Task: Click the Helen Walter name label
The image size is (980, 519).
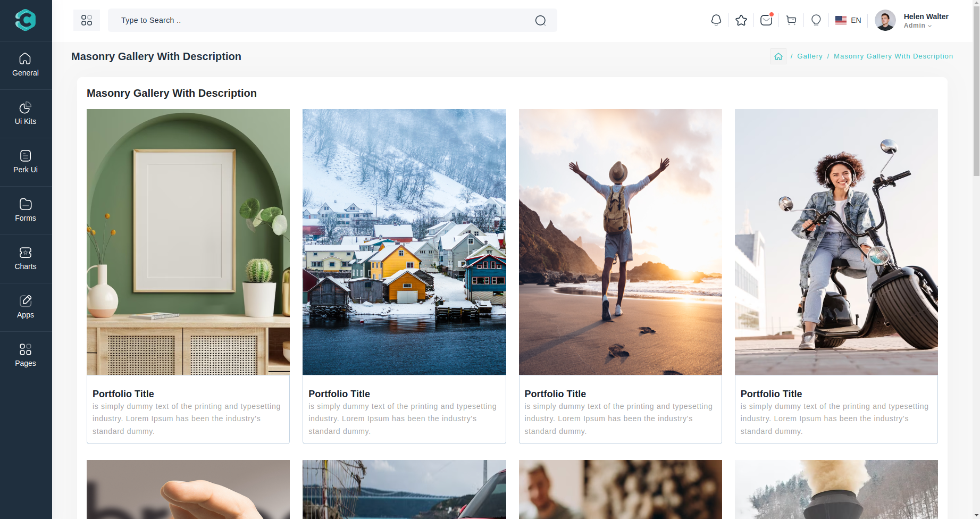Action: [926, 16]
